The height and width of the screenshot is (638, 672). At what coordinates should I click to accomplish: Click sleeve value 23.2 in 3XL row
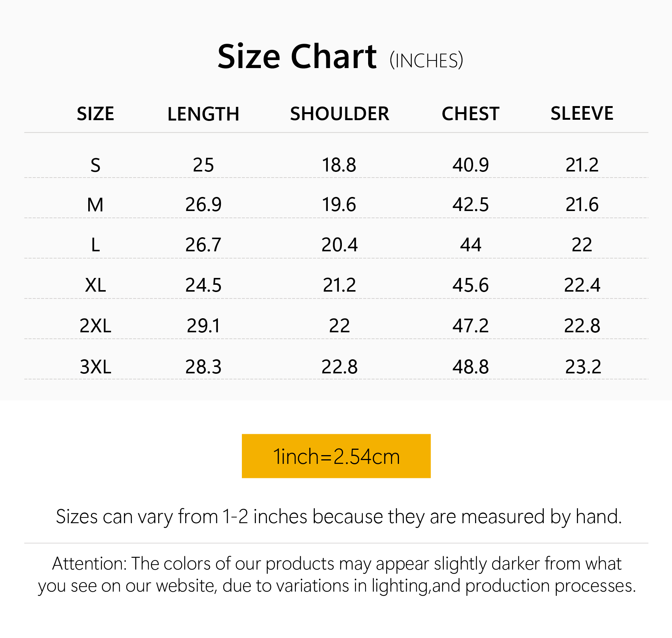(x=583, y=367)
